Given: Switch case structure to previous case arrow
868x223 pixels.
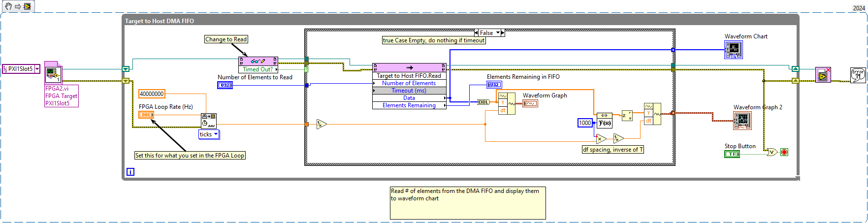Looking at the screenshot, I should tap(477, 33).
